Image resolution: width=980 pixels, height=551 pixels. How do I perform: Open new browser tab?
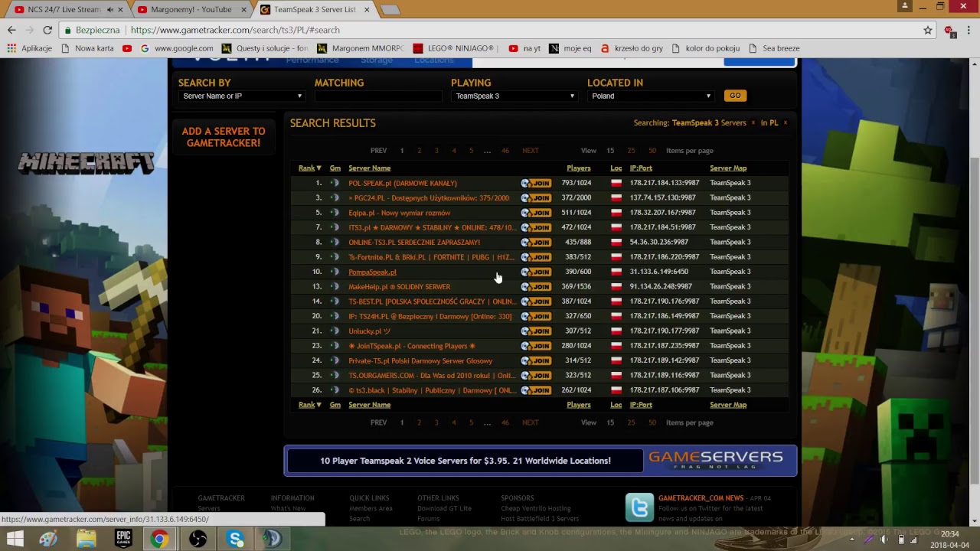[390, 10]
